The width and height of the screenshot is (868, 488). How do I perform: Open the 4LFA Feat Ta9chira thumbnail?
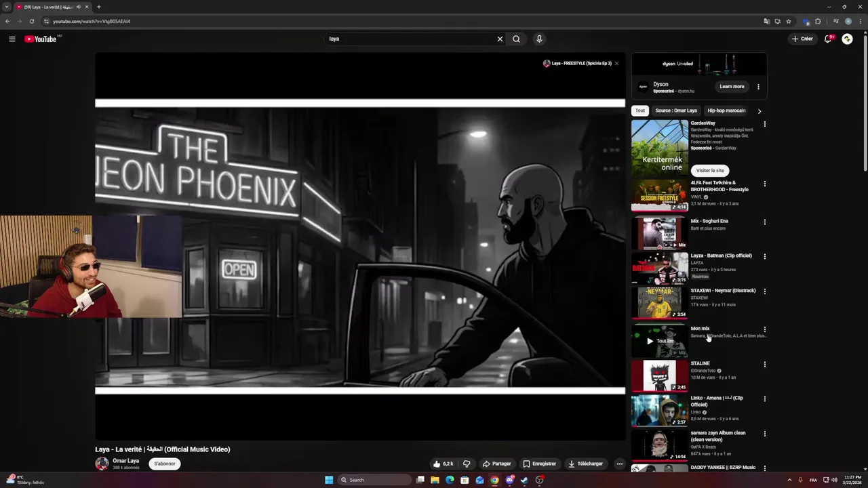[x=660, y=196]
